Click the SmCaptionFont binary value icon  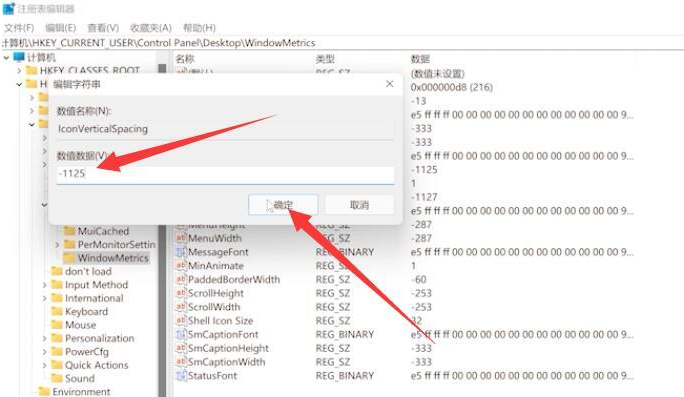coord(181,335)
